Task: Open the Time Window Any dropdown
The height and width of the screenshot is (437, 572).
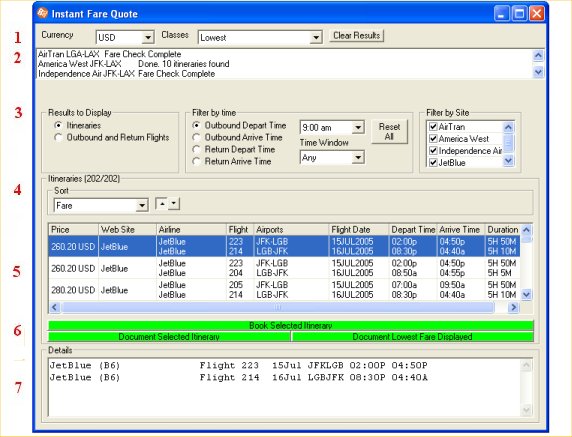Action: pyautogui.click(x=358, y=158)
